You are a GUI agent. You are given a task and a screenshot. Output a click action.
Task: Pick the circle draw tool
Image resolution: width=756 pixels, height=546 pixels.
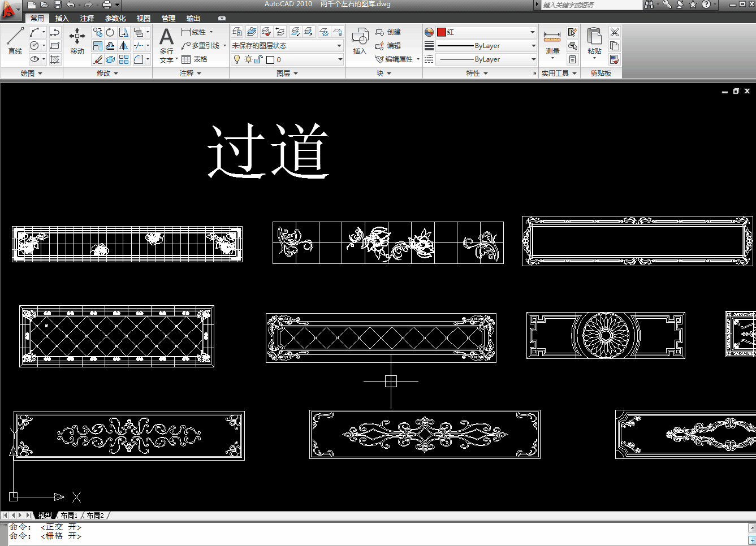tap(34, 46)
